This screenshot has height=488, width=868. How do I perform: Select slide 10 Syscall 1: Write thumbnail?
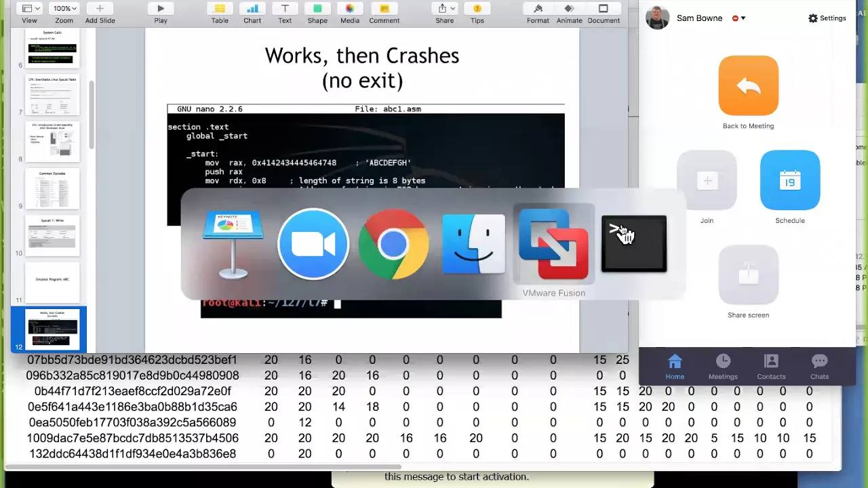click(52, 235)
